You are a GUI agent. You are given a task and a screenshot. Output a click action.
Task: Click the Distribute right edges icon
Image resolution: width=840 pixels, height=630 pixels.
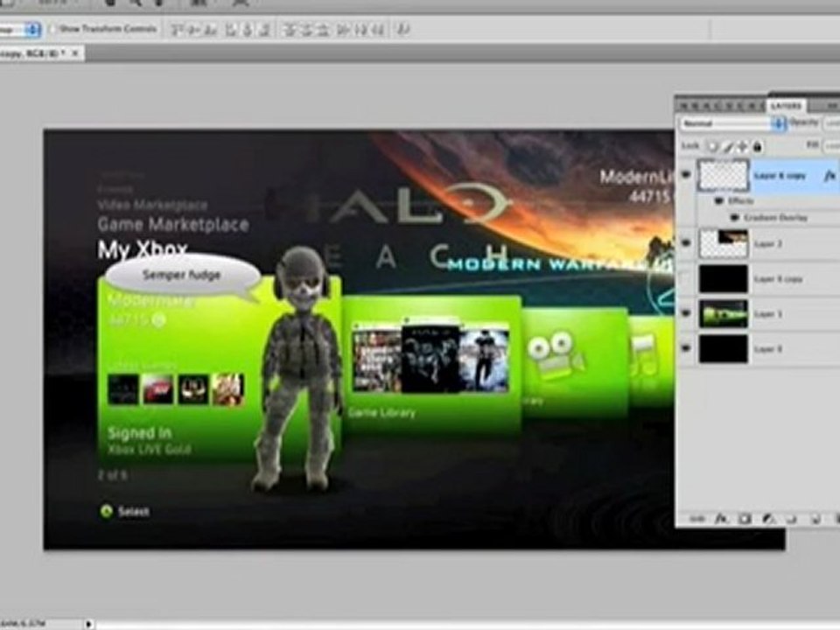coord(378,30)
